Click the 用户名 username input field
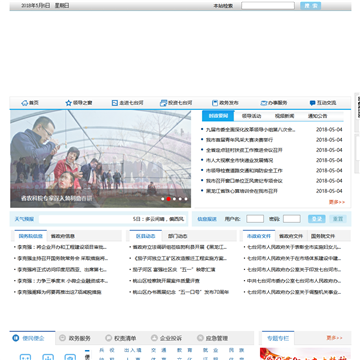This screenshot has width=360, height=360. (255, 219)
